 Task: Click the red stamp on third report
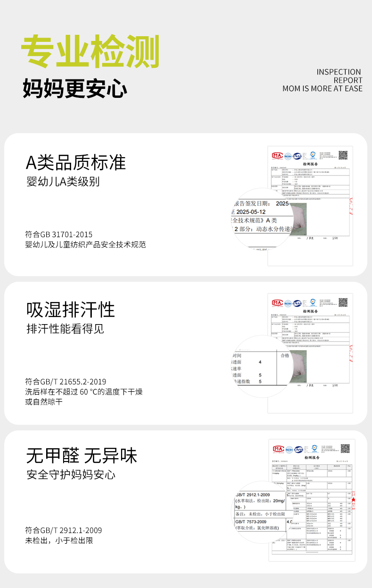[353, 500]
